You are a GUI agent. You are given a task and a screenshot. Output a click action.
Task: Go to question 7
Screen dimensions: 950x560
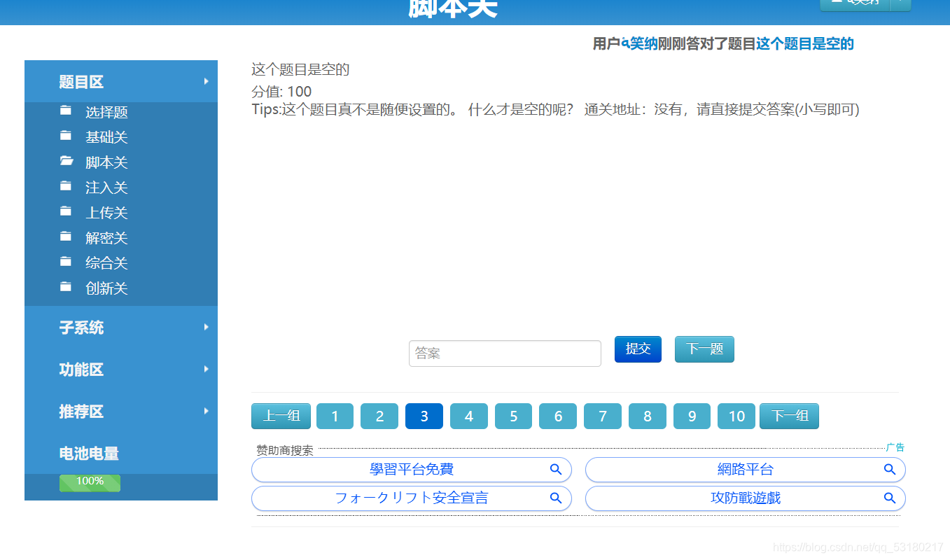(603, 416)
